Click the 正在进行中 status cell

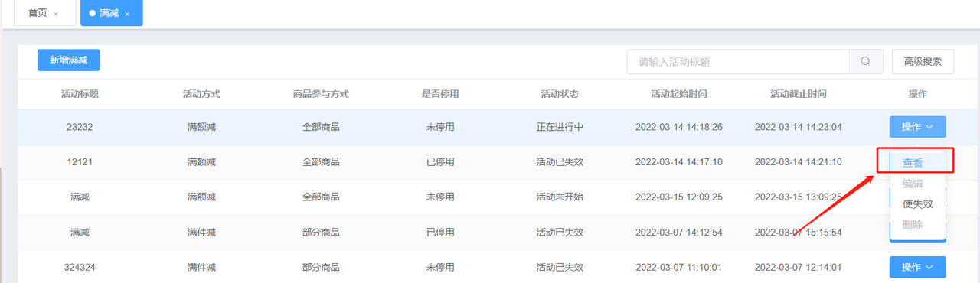click(560, 127)
